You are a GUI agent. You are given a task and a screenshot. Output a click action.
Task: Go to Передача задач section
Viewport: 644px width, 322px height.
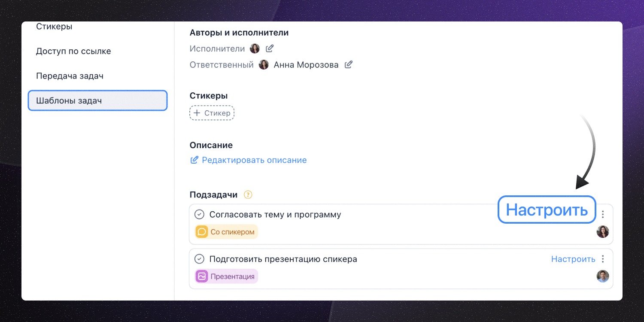click(x=70, y=76)
